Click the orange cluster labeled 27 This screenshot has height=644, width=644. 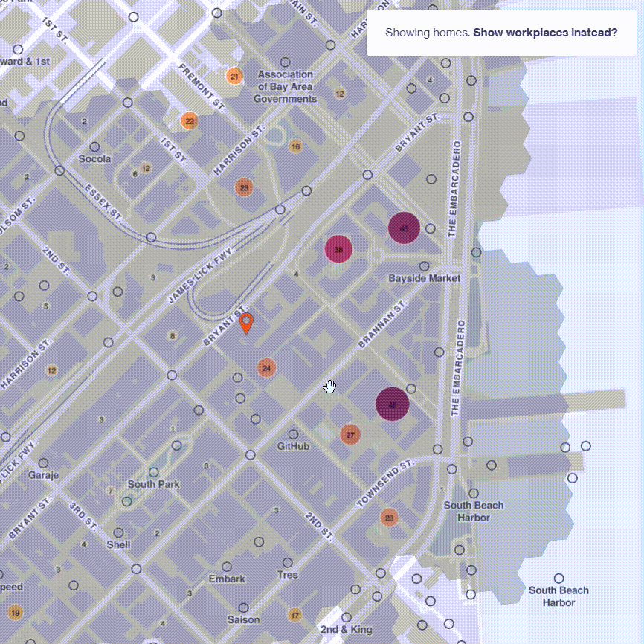(350, 435)
